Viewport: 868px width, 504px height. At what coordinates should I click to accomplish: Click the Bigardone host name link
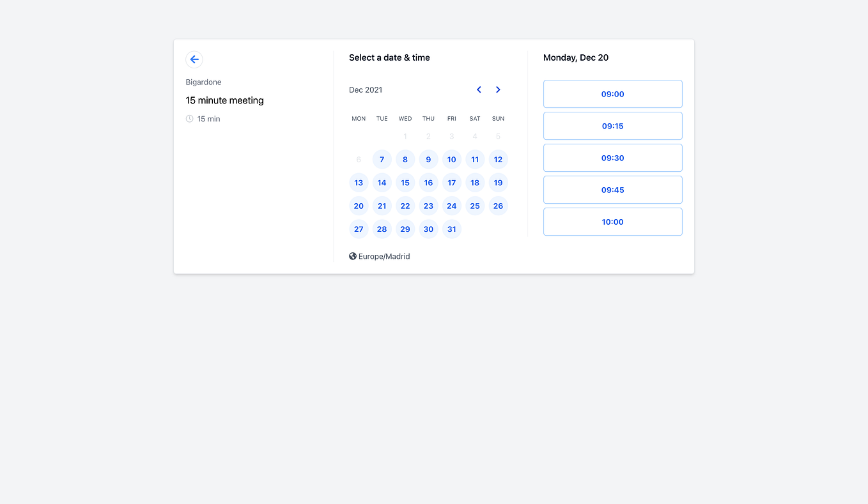(203, 82)
